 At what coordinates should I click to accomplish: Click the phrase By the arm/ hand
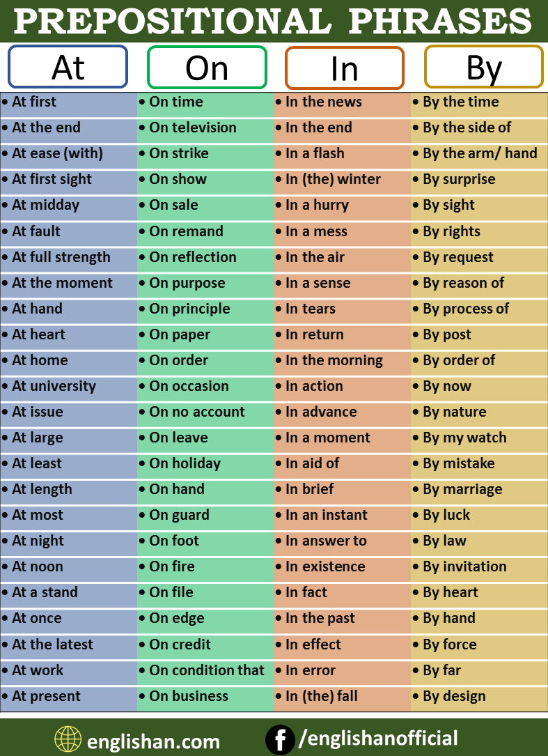click(x=480, y=153)
